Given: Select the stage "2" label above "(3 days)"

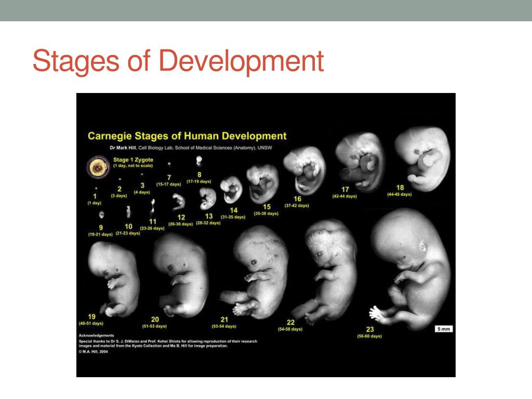Looking at the screenshot, I should tap(119, 189).
